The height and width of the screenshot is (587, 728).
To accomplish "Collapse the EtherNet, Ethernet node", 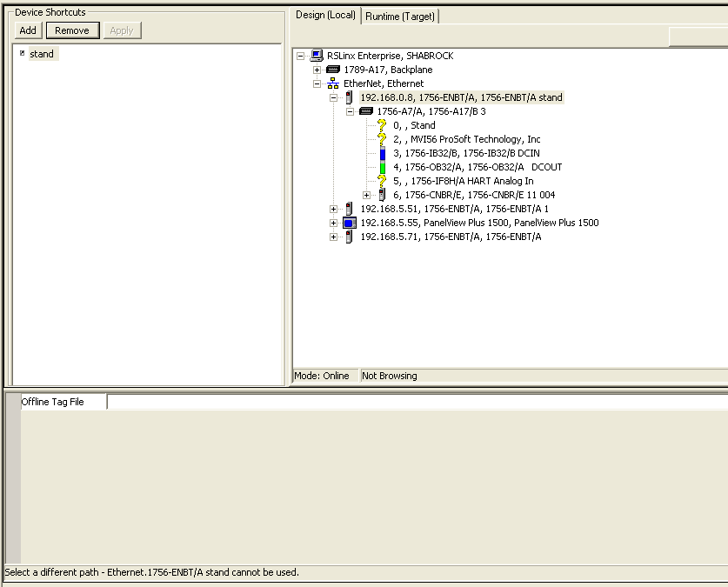I will click(317, 84).
